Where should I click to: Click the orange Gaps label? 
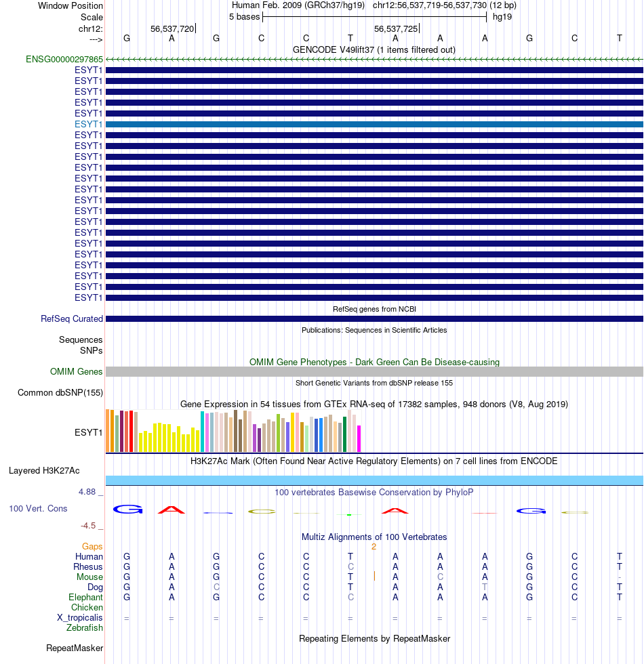pos(92,546)
